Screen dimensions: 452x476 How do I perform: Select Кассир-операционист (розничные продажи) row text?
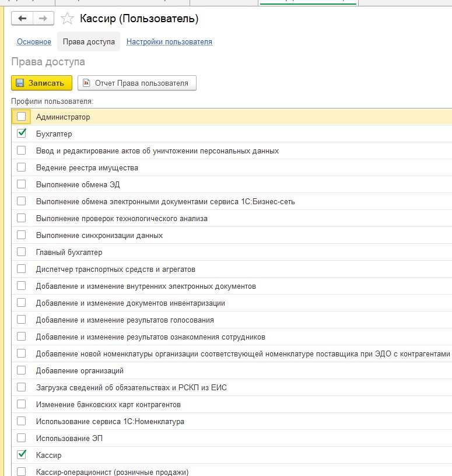(112, 472)
